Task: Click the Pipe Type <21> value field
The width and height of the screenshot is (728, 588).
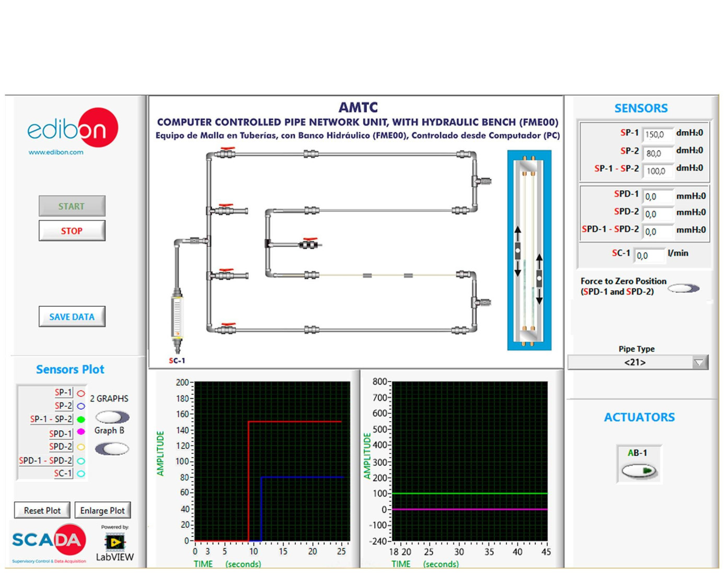Action: coord(630,362)
